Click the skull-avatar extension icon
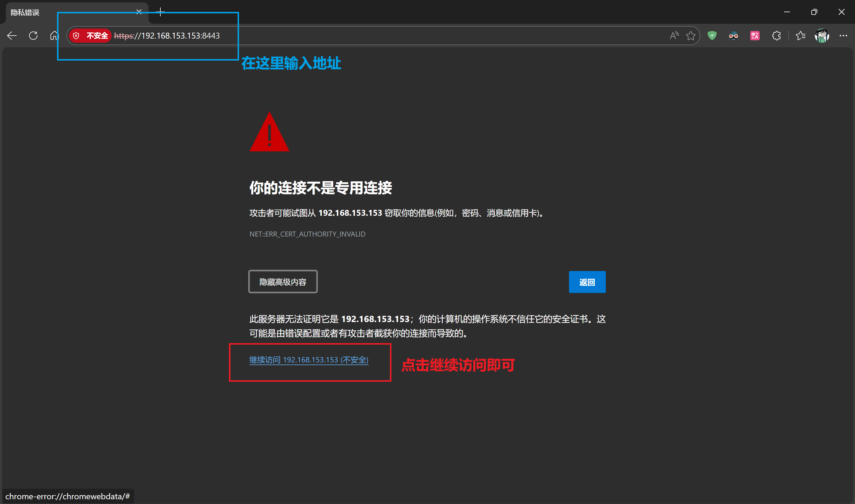 733,35
